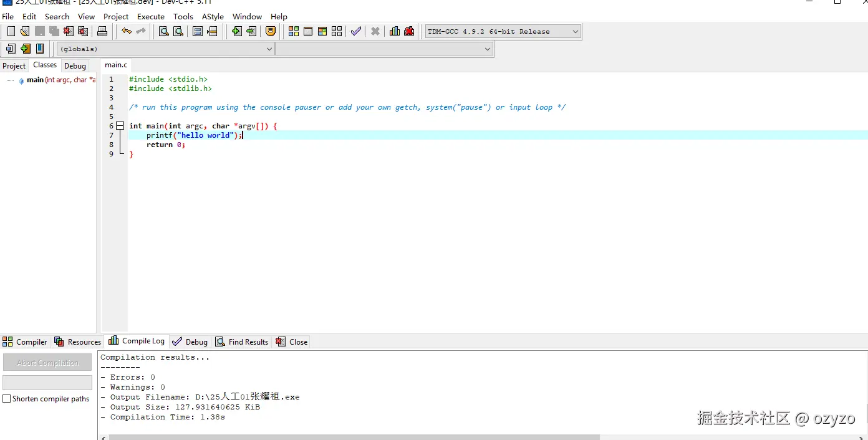Click the Compile & Run toolbar icon
The image size is (868, 440).
click(322, 31)
